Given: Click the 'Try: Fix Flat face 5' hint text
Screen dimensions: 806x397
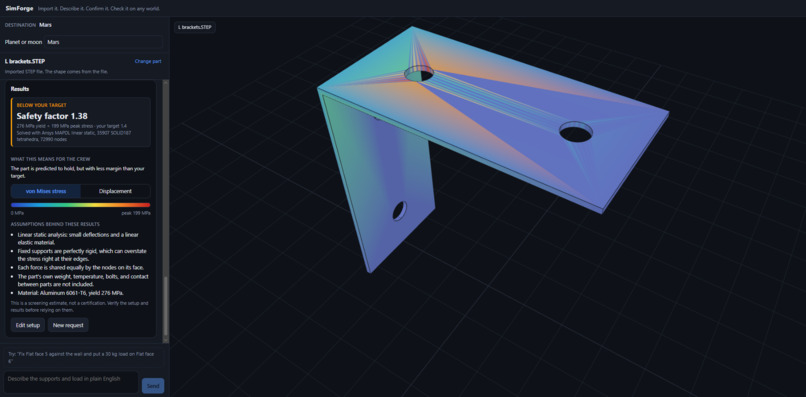Looking at the screenshot, I should [82, 357].
